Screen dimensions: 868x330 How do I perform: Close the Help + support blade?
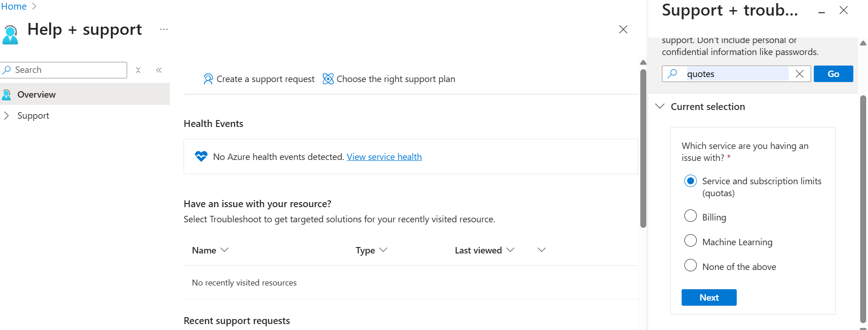(x=623, y=29)
